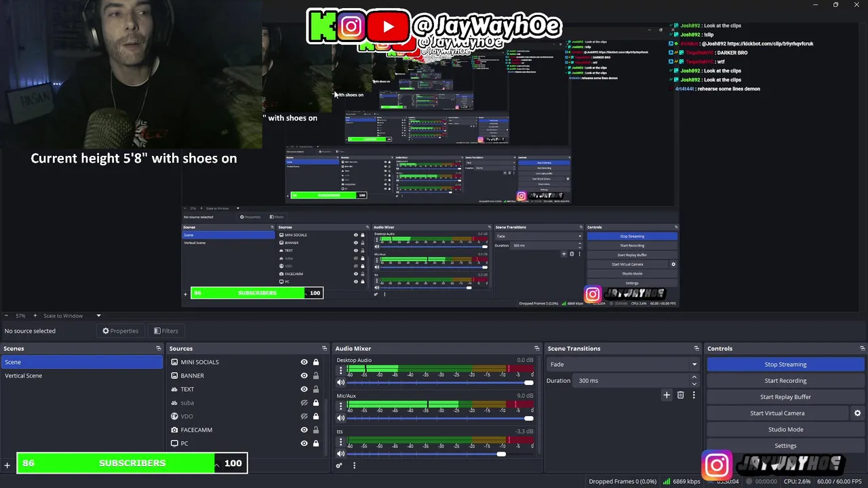
Task: Click the Mic/Aux volume slider handle
Action: 529,418
